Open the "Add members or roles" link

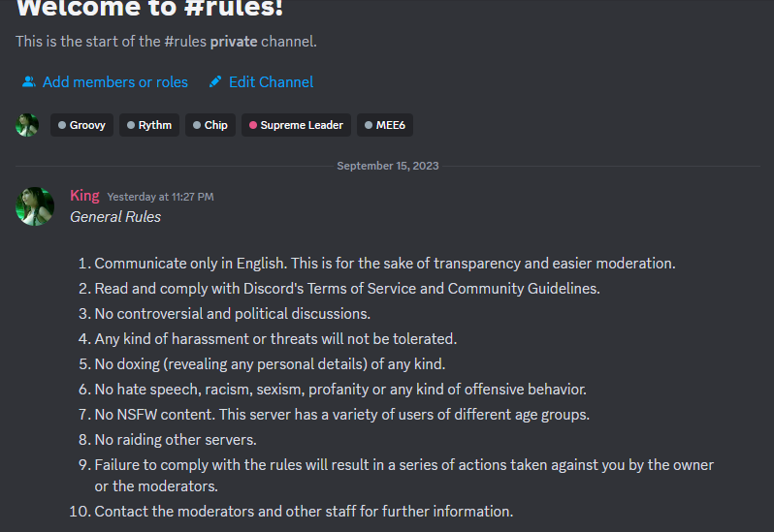click(x=115, y=82)
